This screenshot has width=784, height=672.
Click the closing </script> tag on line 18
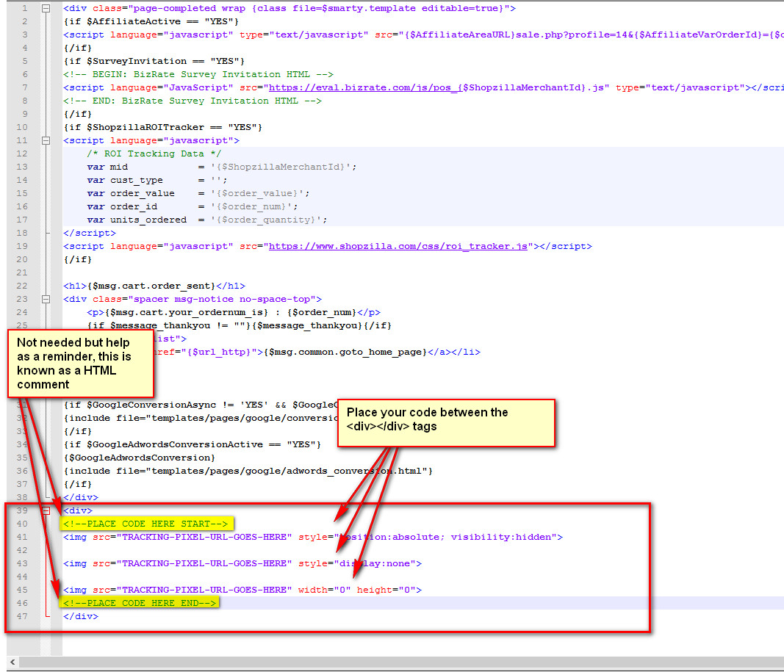click(90, 234)
